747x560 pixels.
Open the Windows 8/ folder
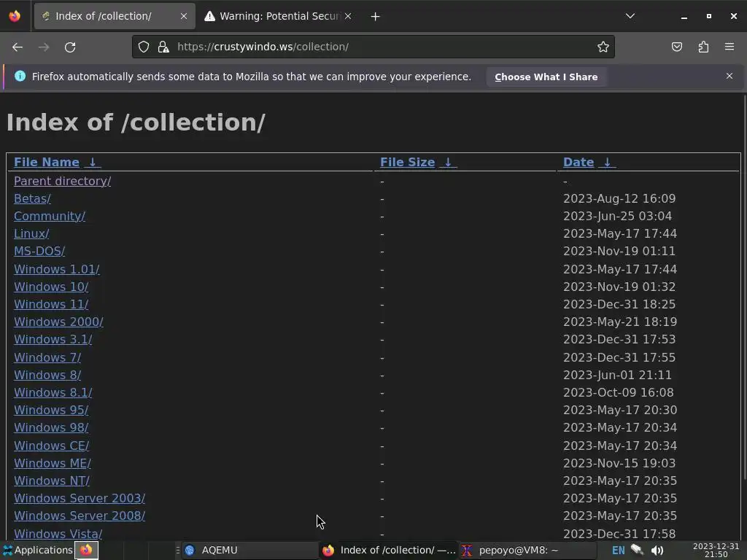pos(47,376)
